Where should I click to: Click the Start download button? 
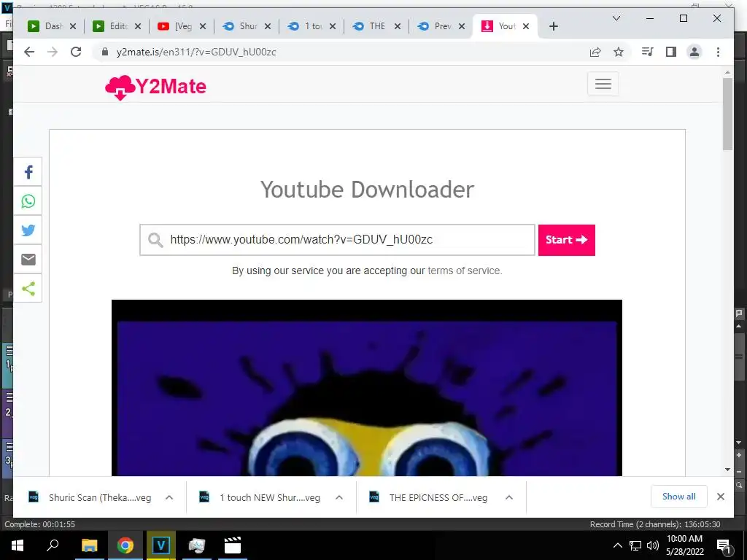(x=566, y=240)
